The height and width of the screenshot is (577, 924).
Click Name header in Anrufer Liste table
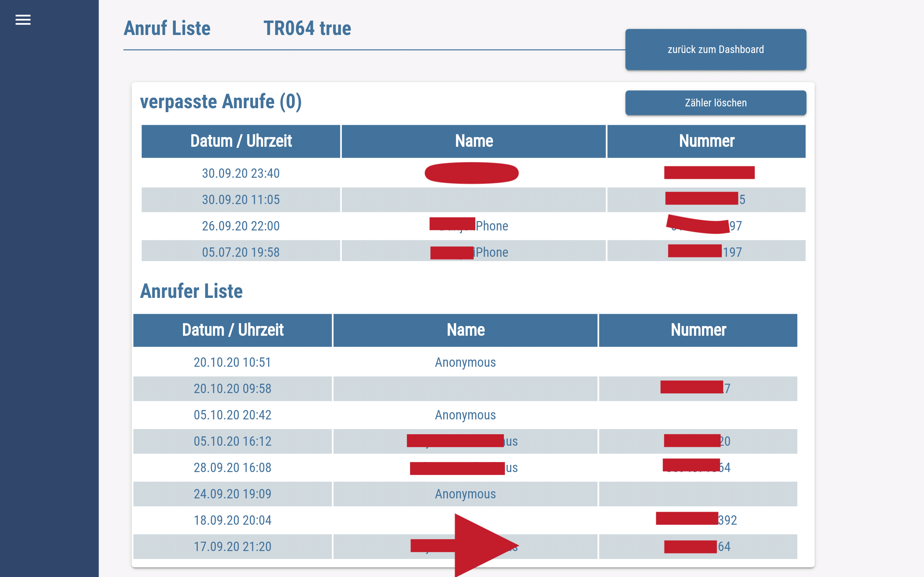[x=465, y=330]
